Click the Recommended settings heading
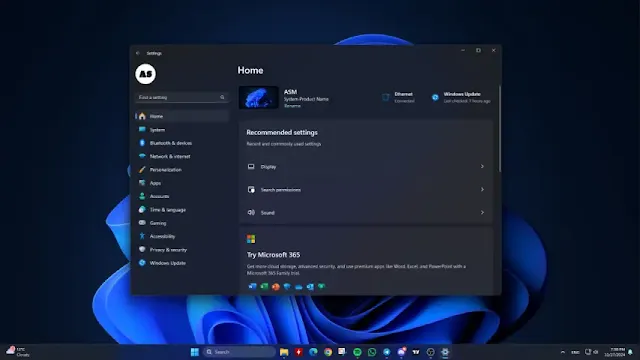640x360 pixels. [282, 132]
